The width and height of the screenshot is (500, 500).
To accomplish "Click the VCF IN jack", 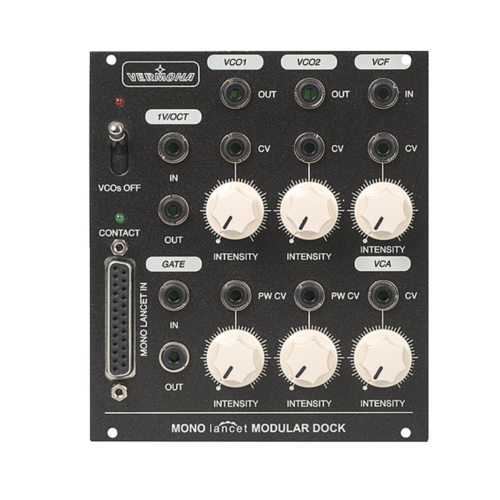I will (383, 94).
